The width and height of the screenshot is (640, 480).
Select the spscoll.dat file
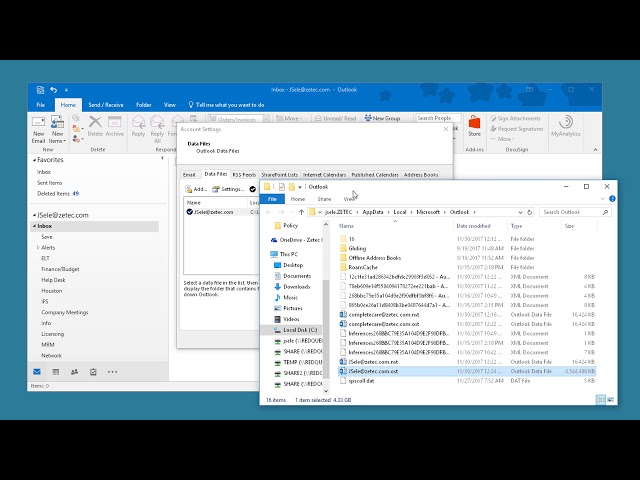click(x=467, y=381)
